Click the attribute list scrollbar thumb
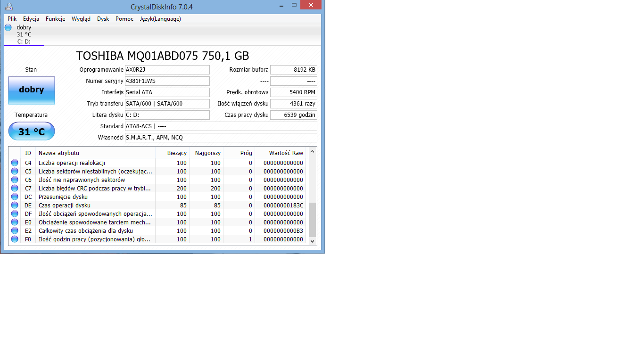The height and width of the screenshot is (362, 644). 312,220
